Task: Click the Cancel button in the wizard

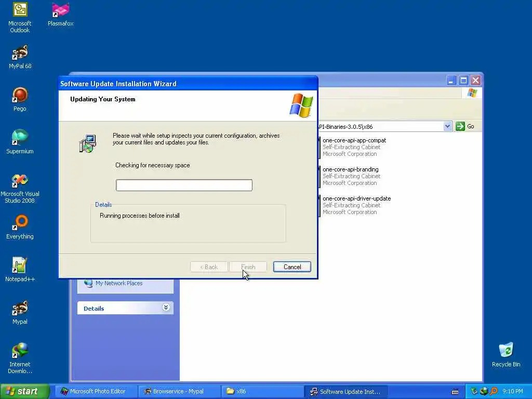Action: (x=292, y=267)
